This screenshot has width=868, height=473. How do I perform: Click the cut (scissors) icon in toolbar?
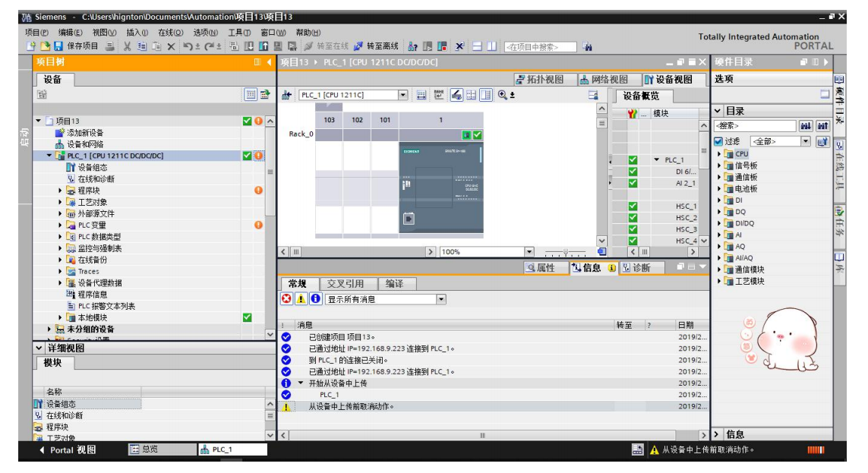[127, 46]
